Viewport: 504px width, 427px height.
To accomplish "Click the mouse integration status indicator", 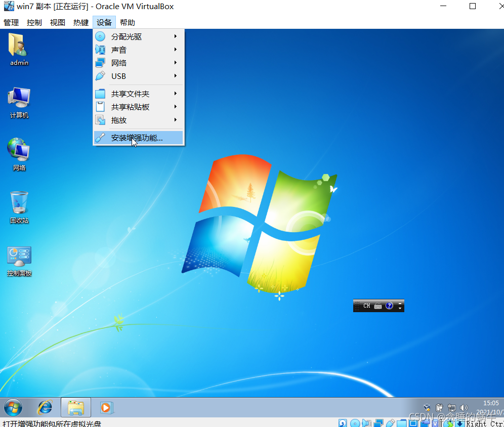I will click(449, 423).
